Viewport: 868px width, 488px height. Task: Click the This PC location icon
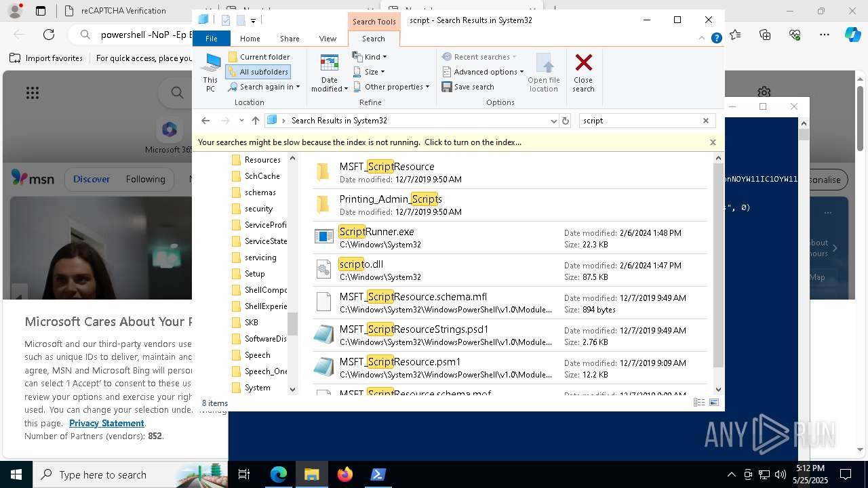pyautogui.click(x=210, y=73)
